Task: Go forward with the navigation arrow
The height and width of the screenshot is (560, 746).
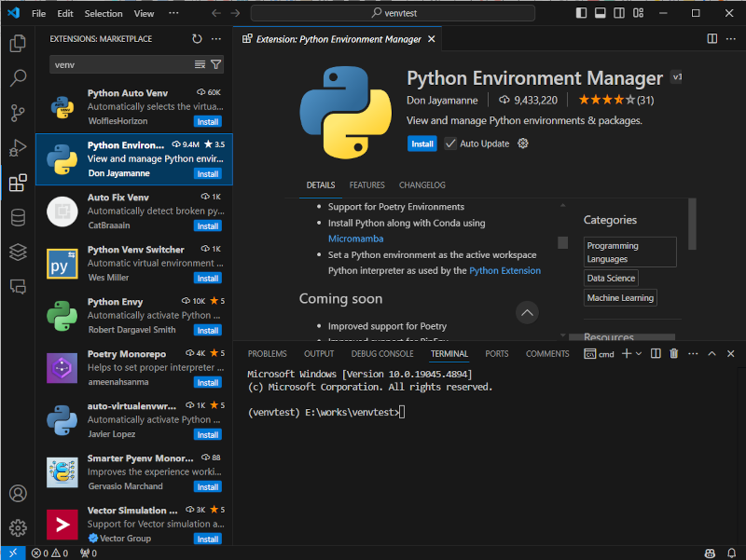Action: [x=236, y=13]
